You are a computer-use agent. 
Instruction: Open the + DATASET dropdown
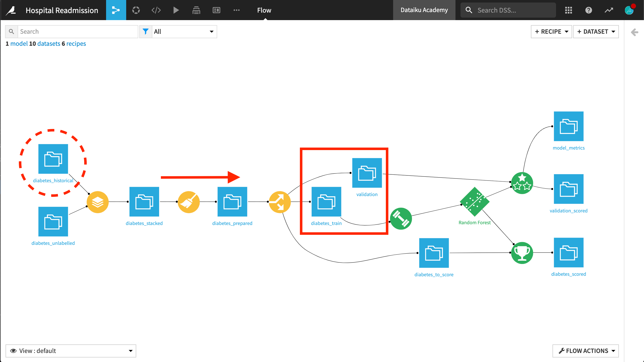[596, 32]
